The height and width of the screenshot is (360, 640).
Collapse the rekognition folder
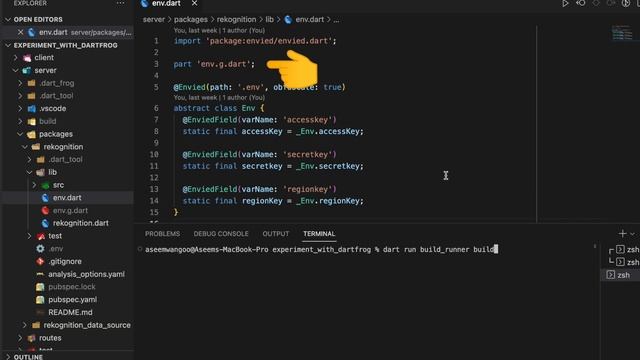(25, 147)
